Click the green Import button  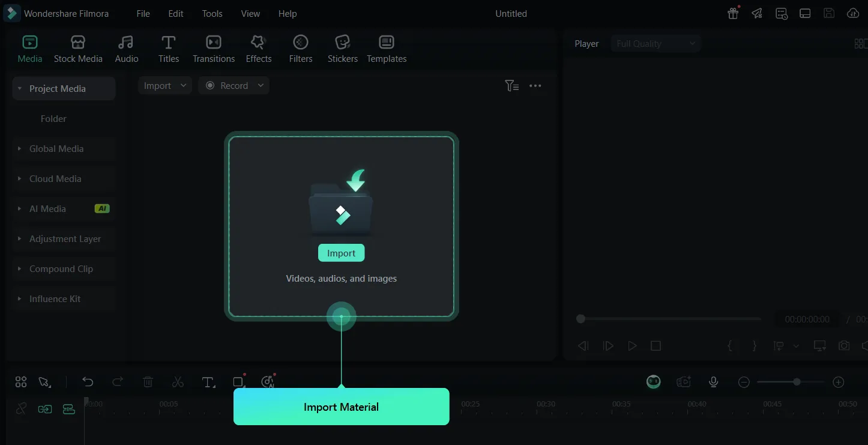341,253
